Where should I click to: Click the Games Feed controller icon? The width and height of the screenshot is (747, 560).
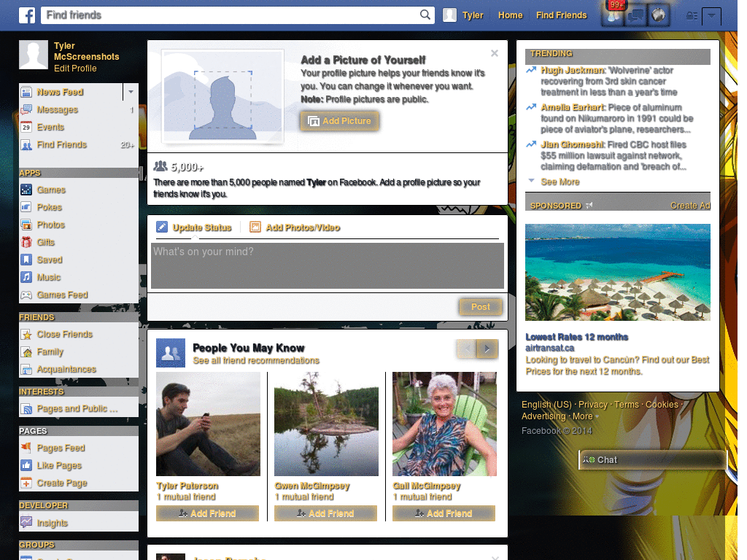pos(26,295)
